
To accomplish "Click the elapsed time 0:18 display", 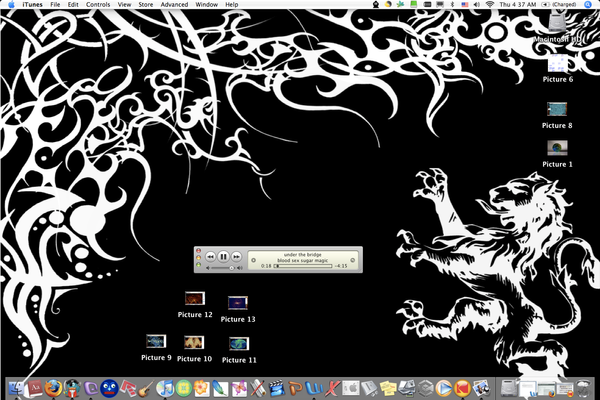I will 266,266.
